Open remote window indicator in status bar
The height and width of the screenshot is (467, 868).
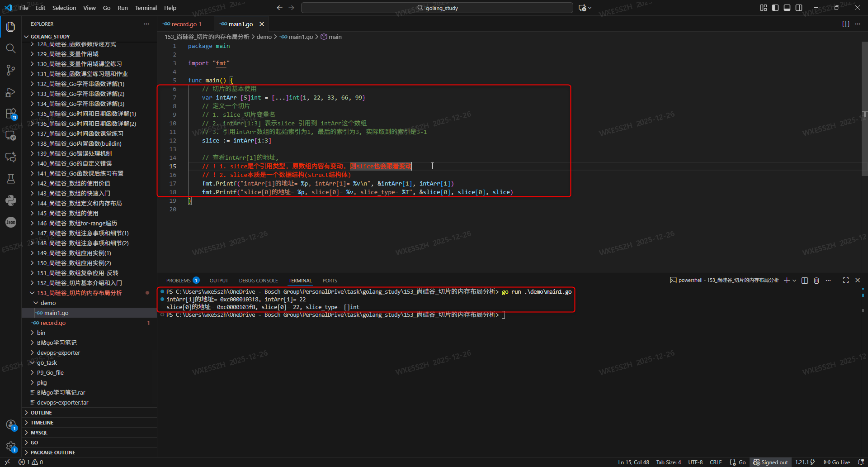pos(7,462)
